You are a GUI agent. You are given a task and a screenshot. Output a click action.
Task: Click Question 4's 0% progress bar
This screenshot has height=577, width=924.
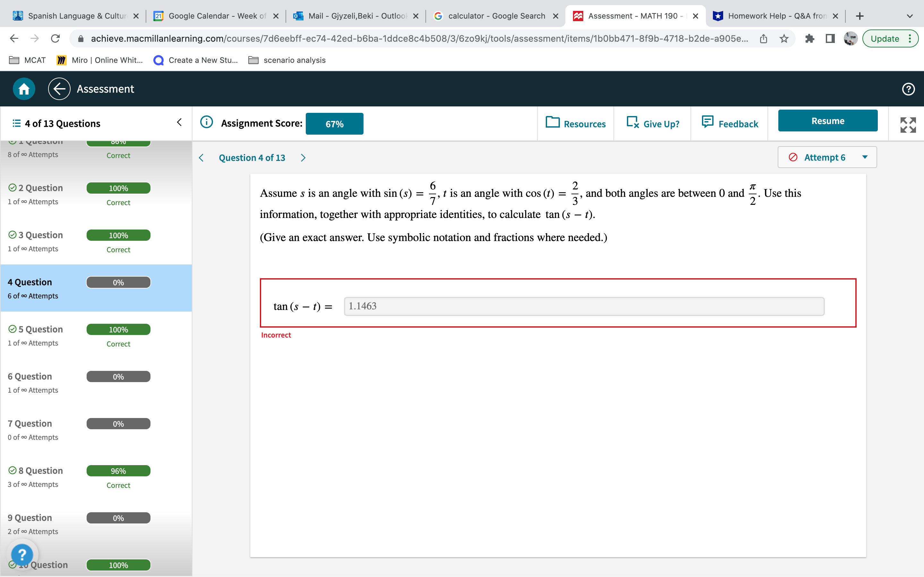point(118,282)
